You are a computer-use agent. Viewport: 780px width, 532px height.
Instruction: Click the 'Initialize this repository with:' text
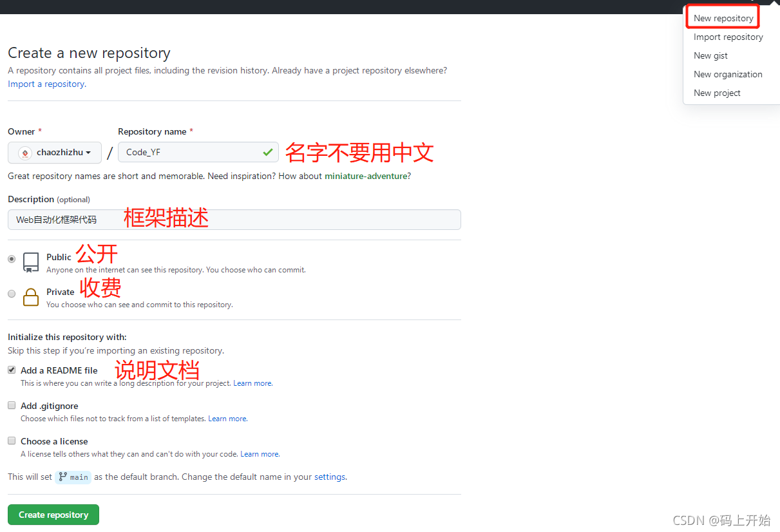pyautogui.click(x=67, y=337)
